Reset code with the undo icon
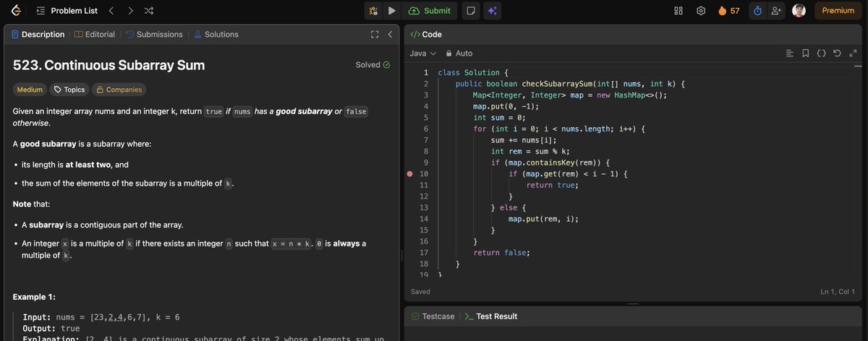 pos(837,53)
